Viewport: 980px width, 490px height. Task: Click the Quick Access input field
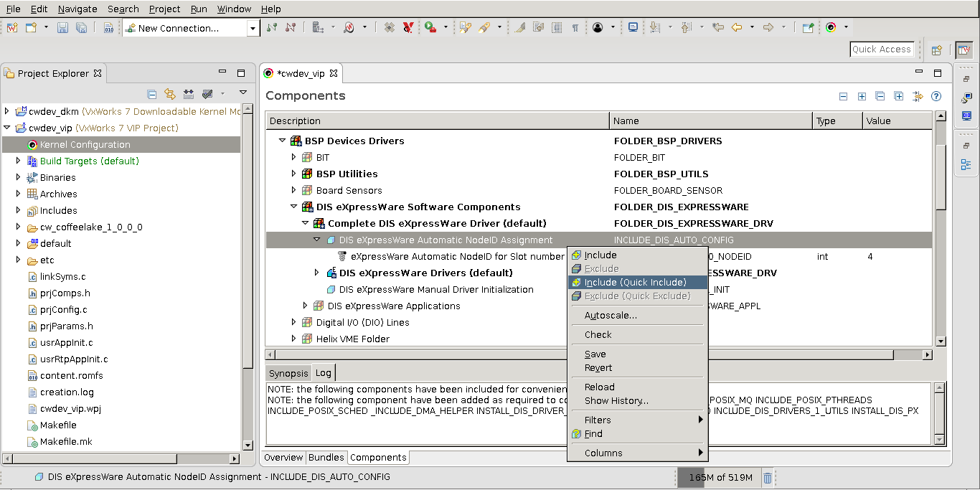tap(882, 50)
